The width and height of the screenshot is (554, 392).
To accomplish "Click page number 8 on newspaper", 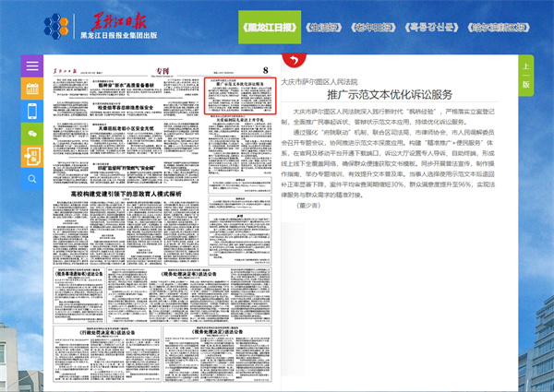I will click(x=266, y=70).
